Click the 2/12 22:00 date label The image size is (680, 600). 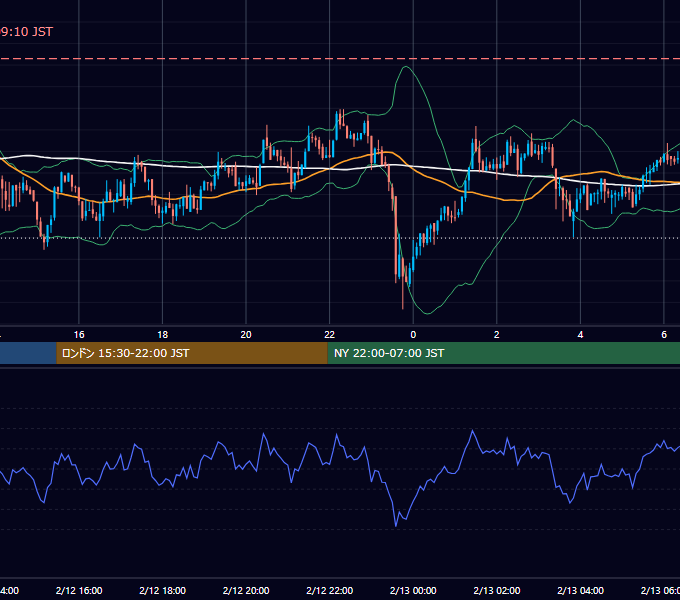330,590
